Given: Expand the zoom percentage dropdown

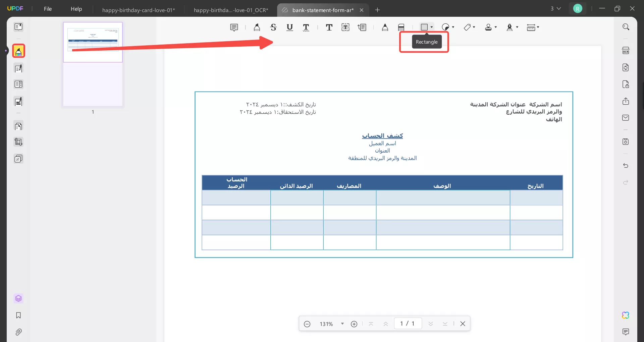Looking at the screenshot, I should [x=342, y=324].
